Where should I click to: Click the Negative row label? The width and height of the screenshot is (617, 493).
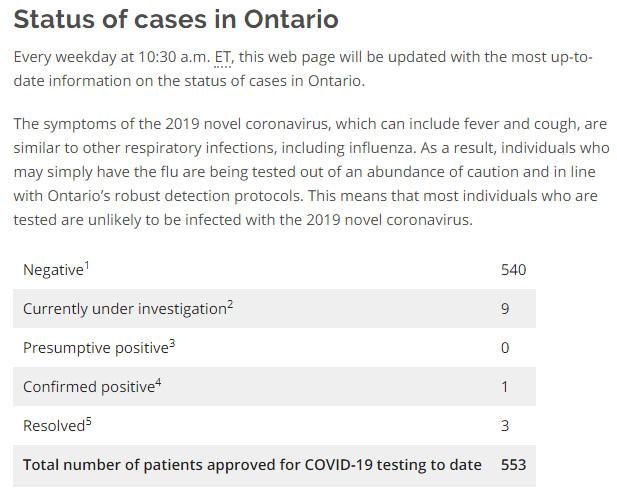(52, 270)
